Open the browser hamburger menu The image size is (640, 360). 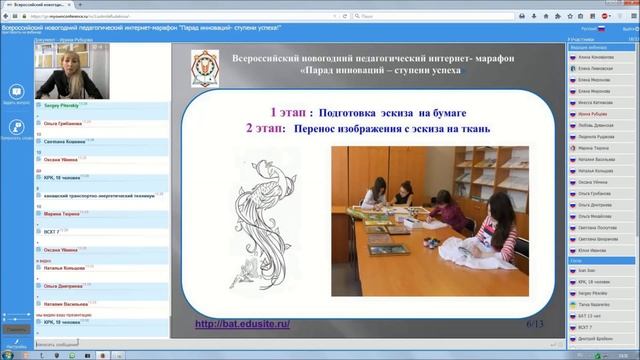pos(634,16)
